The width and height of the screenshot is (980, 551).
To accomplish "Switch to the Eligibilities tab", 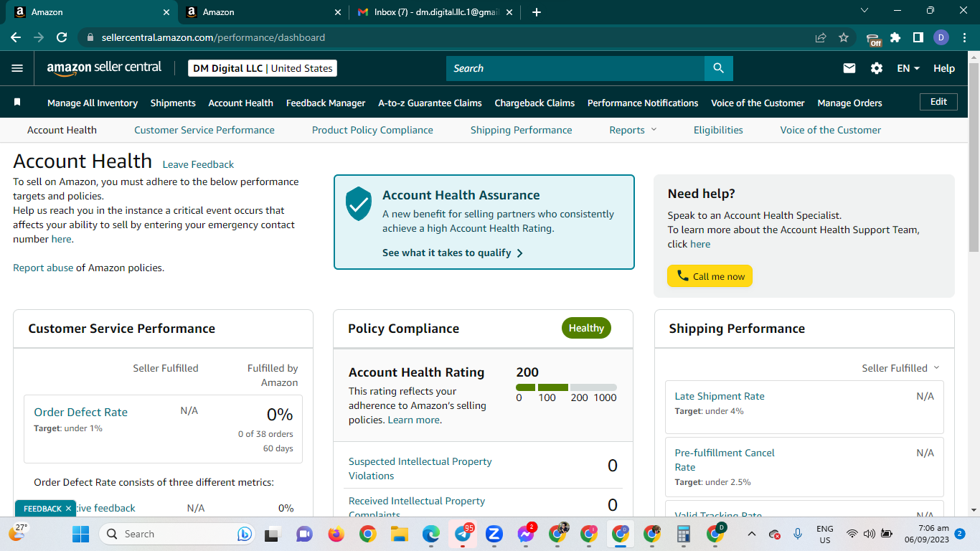I will coord(718,130).
